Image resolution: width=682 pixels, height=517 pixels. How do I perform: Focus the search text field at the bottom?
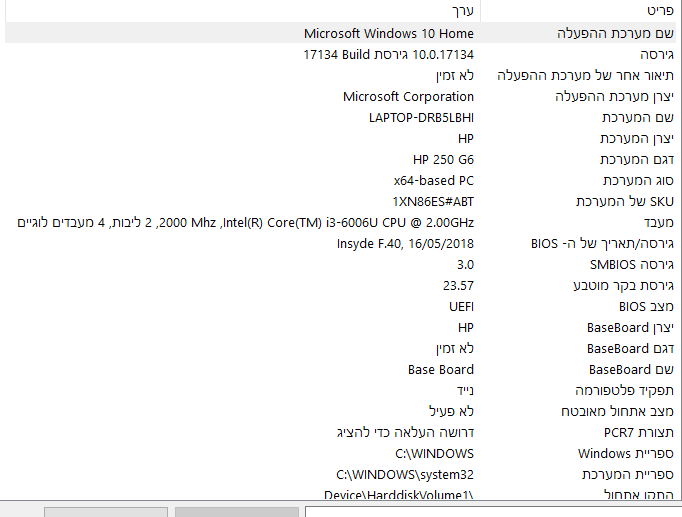coord(493,511)
